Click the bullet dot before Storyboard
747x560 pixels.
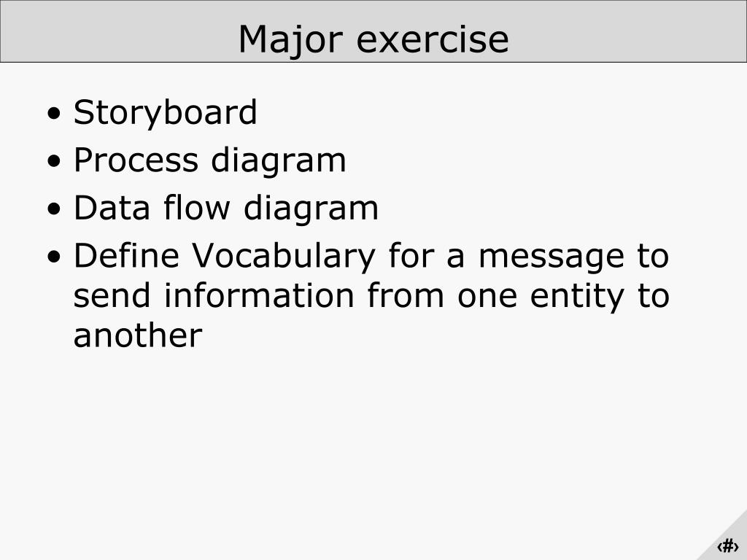(55, 114)
